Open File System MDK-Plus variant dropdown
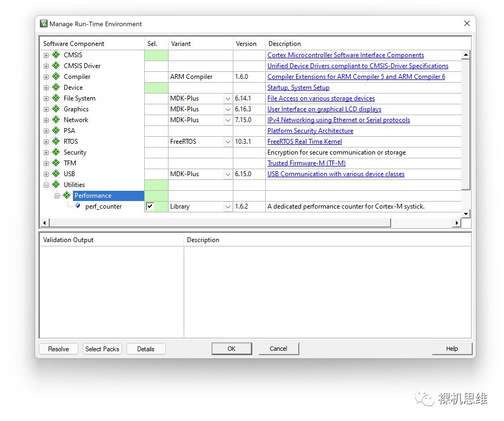Screen dimensions: 504x421 [228, 98]
